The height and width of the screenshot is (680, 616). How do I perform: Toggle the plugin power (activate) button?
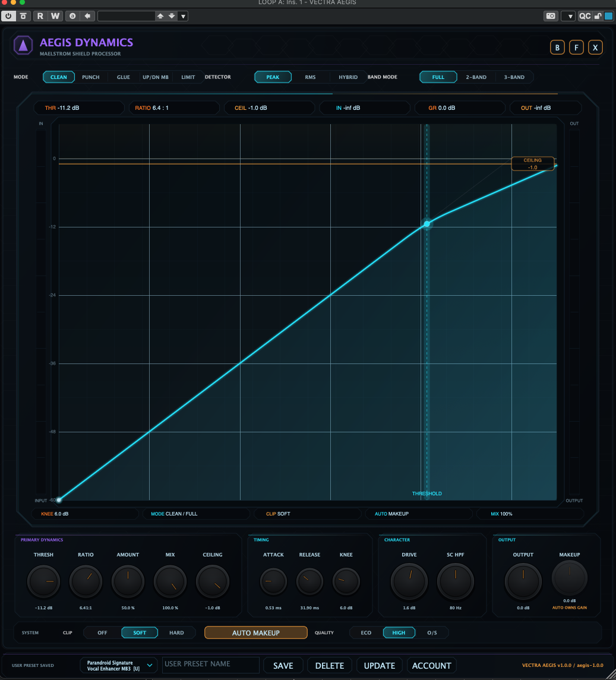coord(8,16)
